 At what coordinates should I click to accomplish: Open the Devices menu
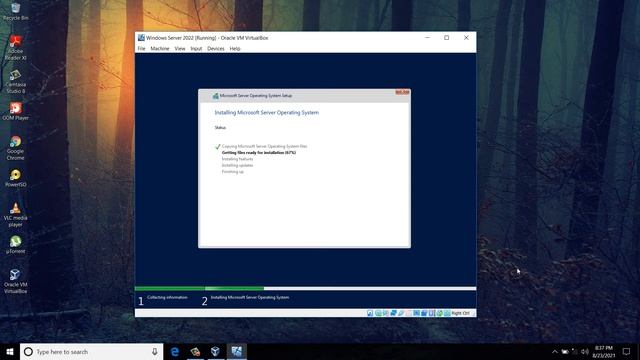point(216,49)
